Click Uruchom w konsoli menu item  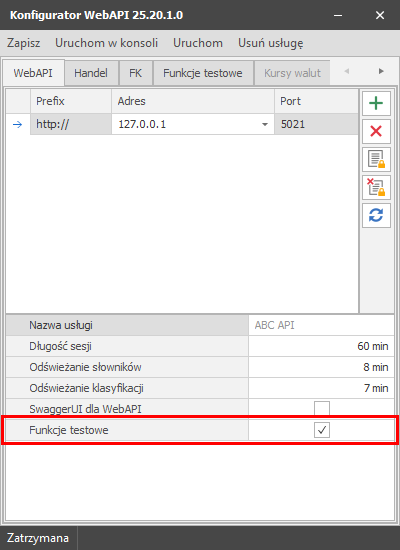106,43
